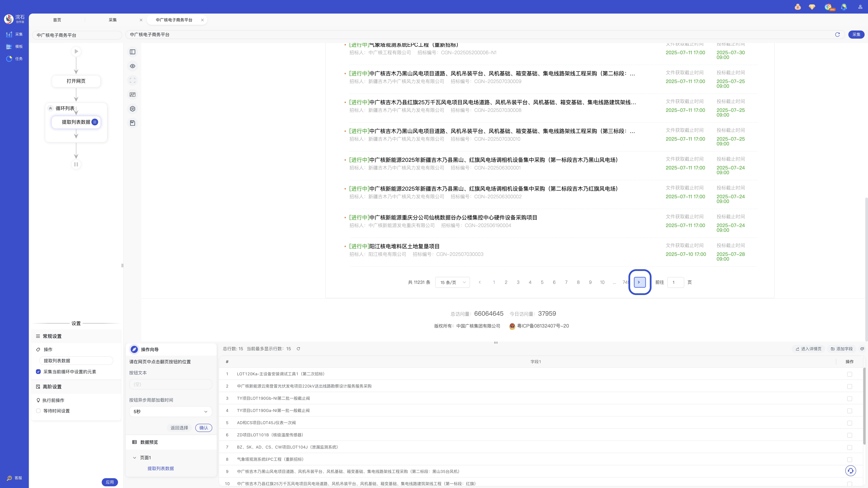
Task: Click the pause node in workflow
Action: (x=76, y=164)
